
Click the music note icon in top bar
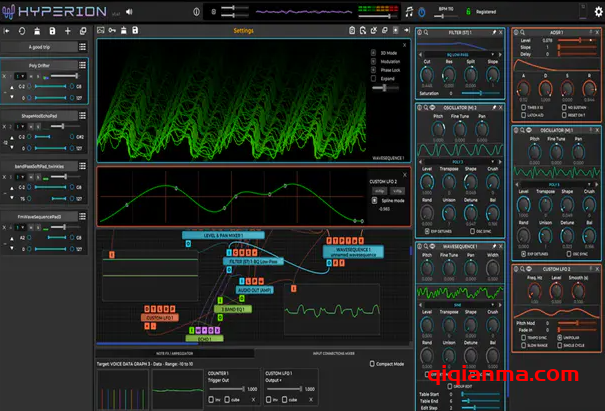[x=410, y=11]
